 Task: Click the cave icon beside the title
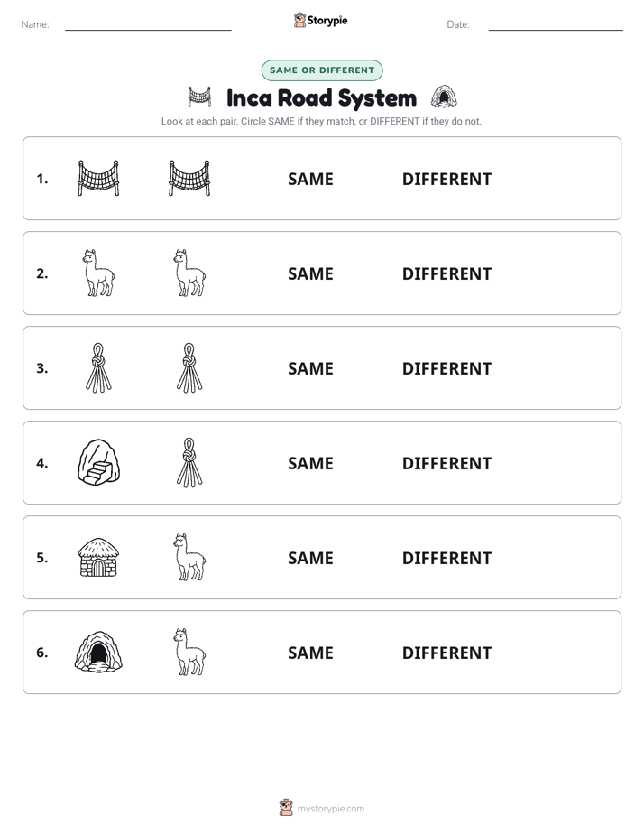point(444,97)
